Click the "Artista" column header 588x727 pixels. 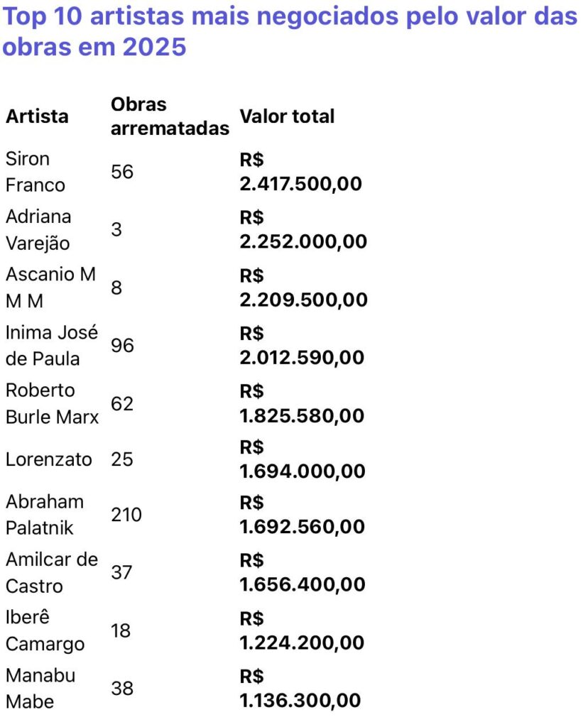click(37, 116)
